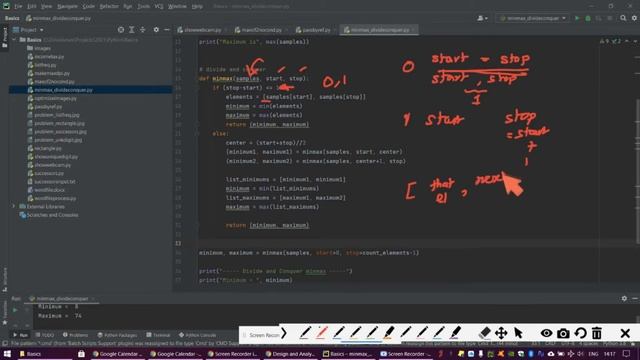Toggle the Favorites side tool window tab
Screen dimensions: 640x360
4,313
